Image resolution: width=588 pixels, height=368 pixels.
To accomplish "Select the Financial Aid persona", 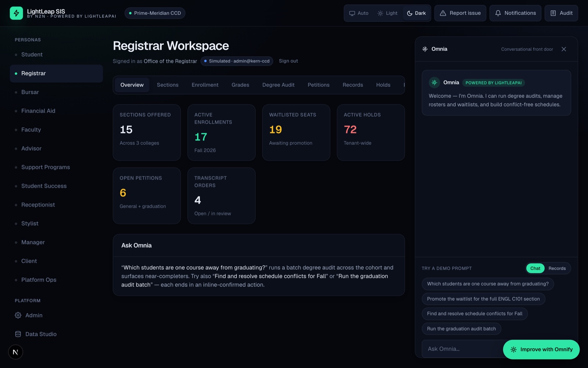I will (56, 111).
